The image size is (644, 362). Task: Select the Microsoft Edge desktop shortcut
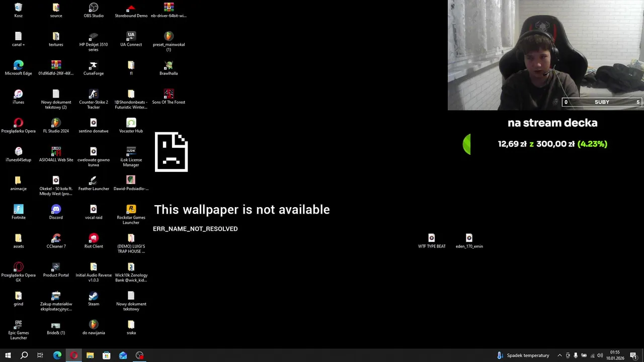18,68
